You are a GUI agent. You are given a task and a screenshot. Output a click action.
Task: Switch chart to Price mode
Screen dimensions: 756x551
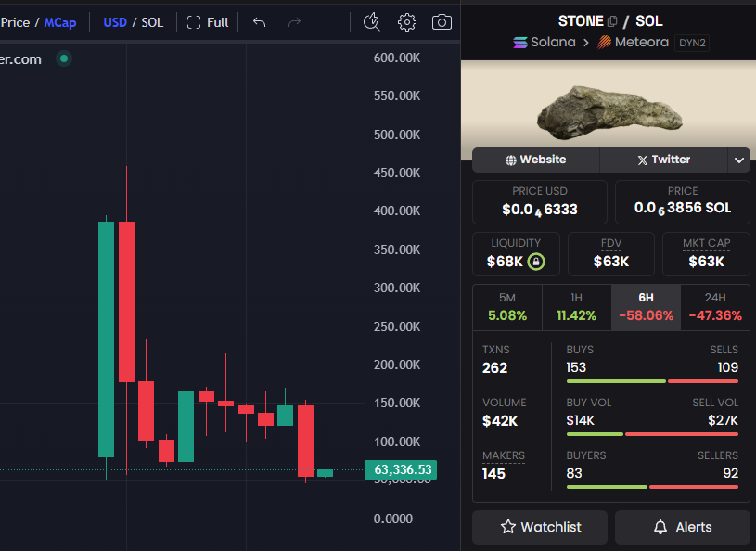point(15,22)
